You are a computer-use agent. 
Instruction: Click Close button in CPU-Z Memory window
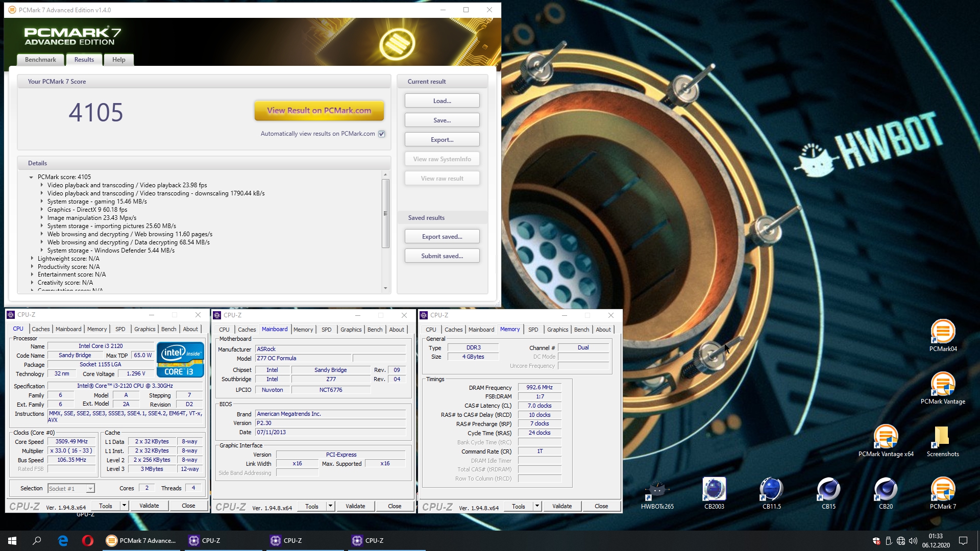(x=601, y=506)
